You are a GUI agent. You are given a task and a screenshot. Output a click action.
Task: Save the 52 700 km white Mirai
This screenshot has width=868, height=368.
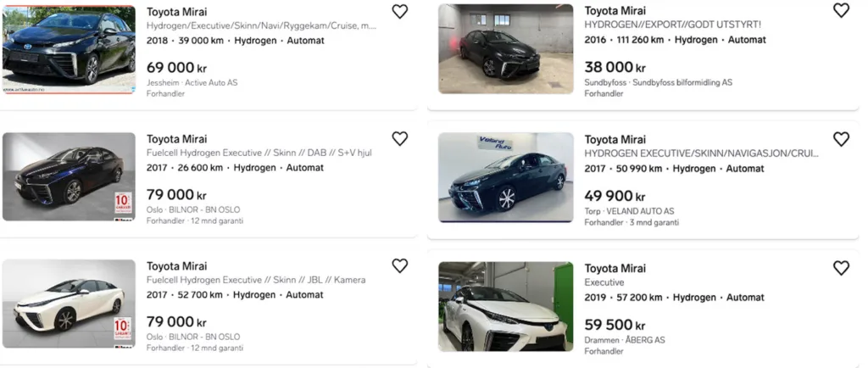click(x=400, y=265)
